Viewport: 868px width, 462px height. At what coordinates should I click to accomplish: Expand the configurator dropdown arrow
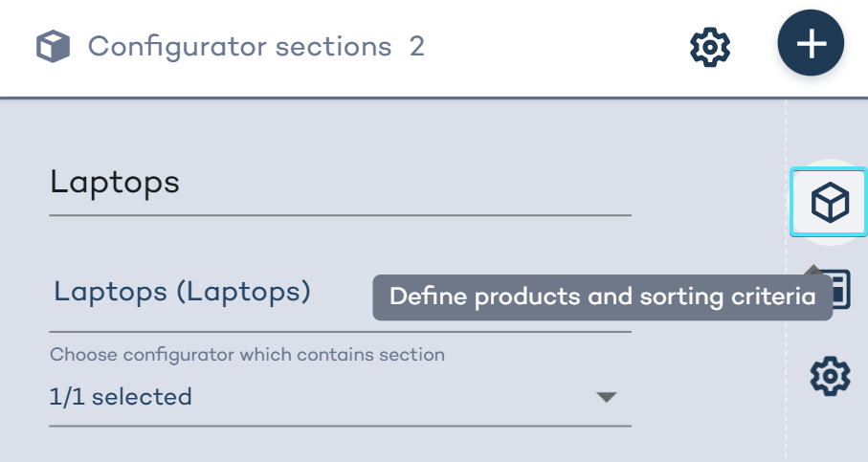click(606, 397)
